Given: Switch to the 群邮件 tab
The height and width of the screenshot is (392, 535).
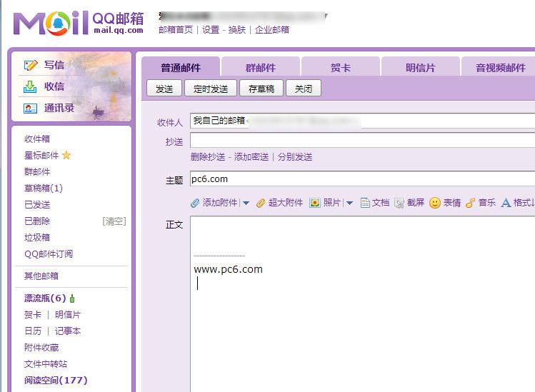Looking at the screenshot, I should click(261, 66).
